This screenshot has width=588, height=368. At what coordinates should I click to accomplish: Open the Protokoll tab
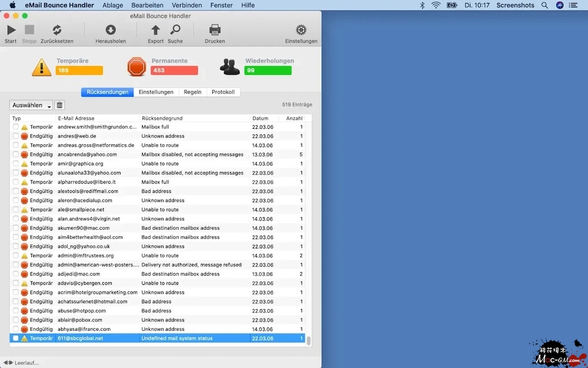pos(223,92)
